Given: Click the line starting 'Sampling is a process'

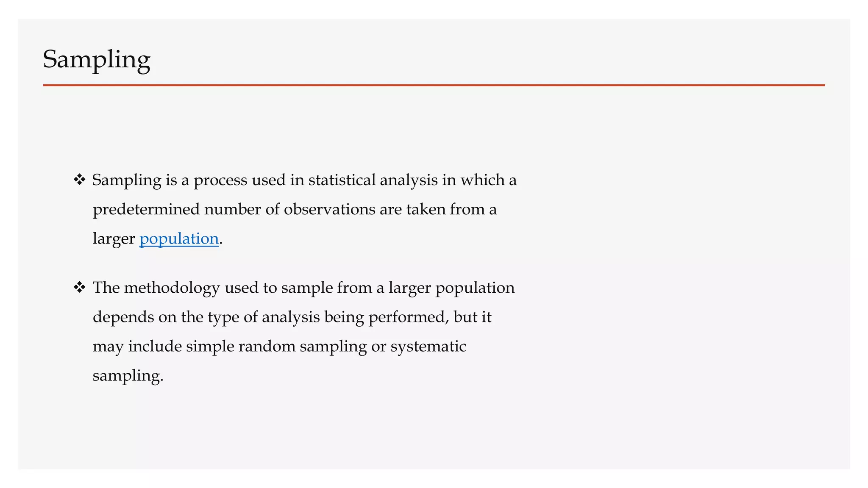Looking at the screenshot, I should coord(304,180).
